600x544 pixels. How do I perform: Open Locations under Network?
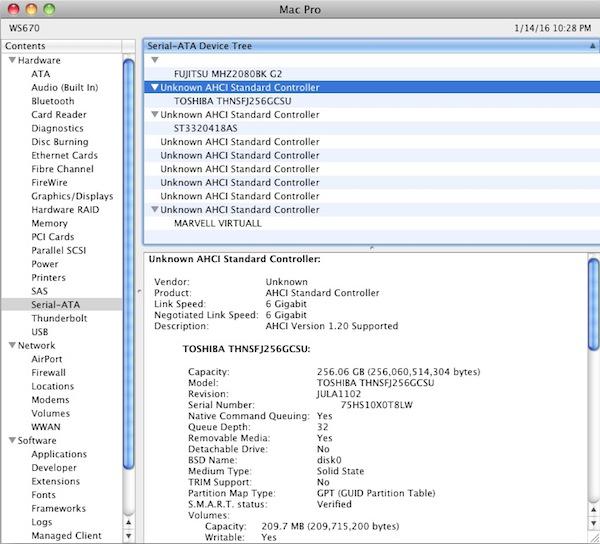(53, 386)
